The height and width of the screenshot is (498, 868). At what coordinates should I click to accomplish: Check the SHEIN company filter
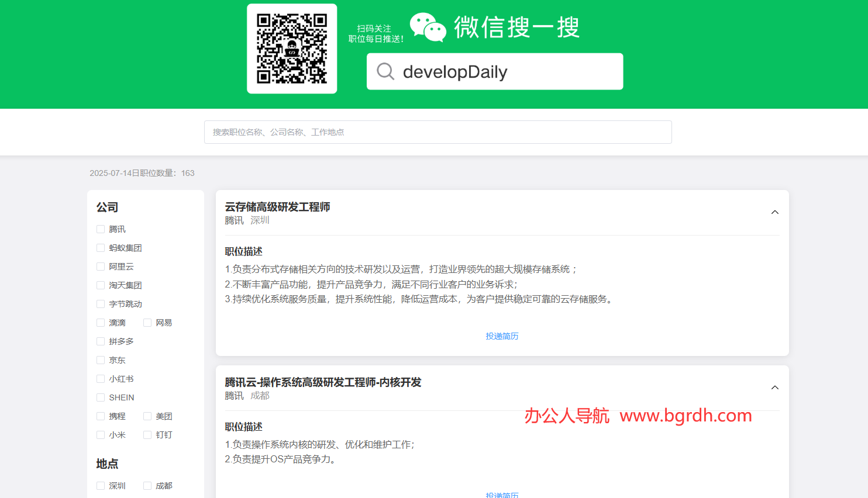(x=101, y=397)
